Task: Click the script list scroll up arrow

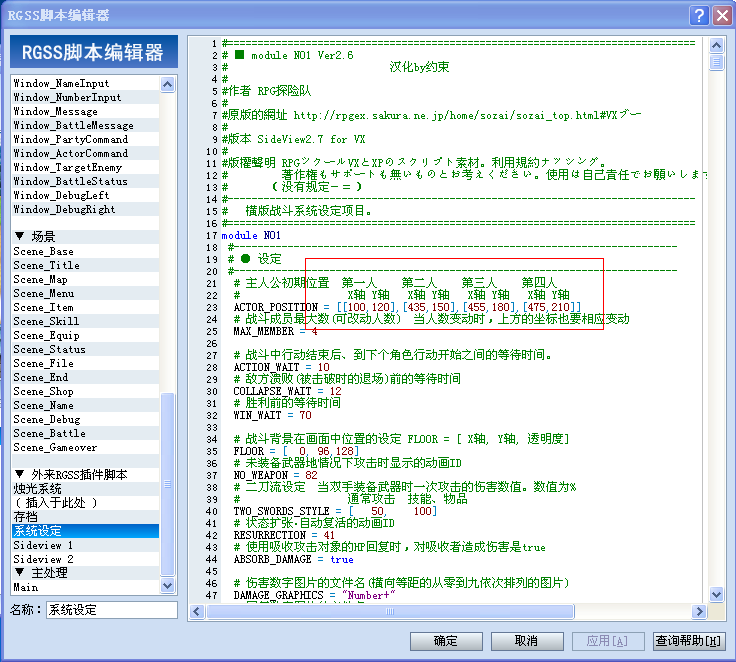Action: 168,84
